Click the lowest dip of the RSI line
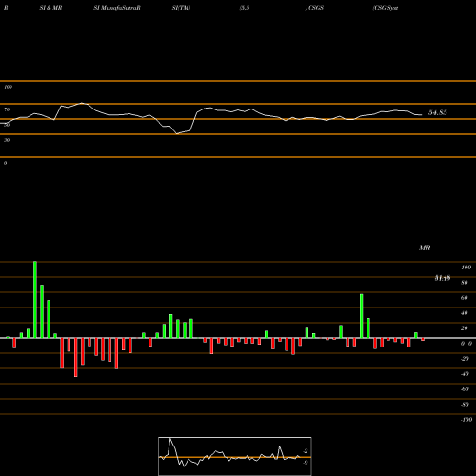476x476 pixels. point(177,134)
